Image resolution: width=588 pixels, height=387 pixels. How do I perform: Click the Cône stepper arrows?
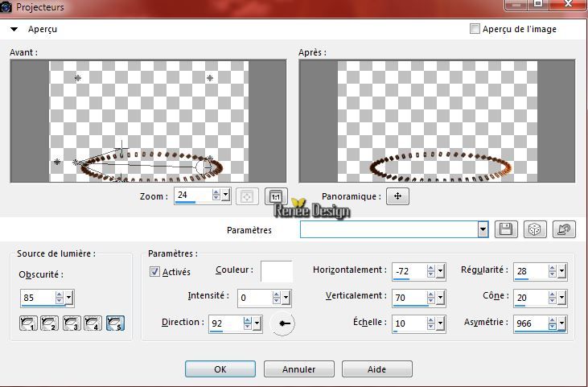[552, 298]
